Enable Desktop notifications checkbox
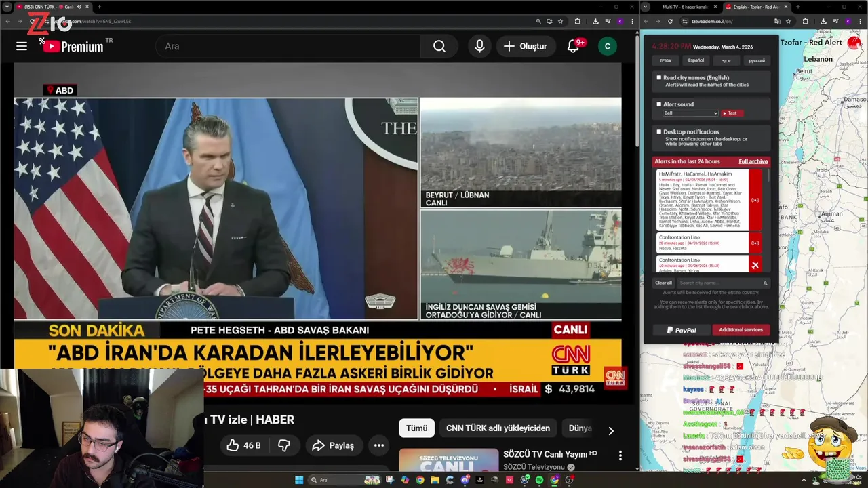This screenshot has width=868, height=488. pos(658,131)
